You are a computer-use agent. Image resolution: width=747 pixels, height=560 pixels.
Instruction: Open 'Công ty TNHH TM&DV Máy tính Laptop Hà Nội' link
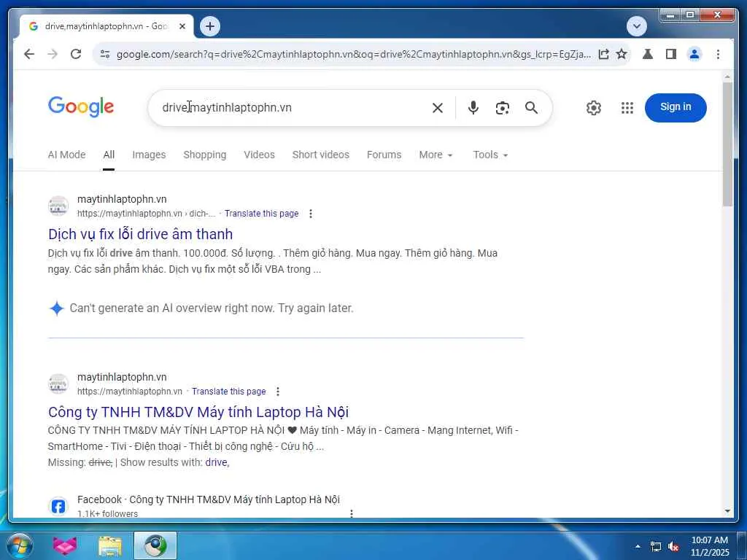198,412
